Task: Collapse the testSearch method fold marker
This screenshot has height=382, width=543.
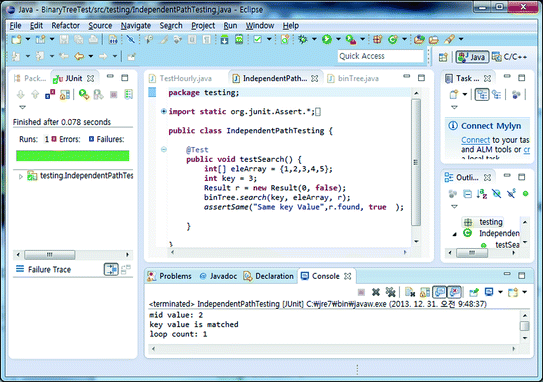Action: tap(163, 150)
